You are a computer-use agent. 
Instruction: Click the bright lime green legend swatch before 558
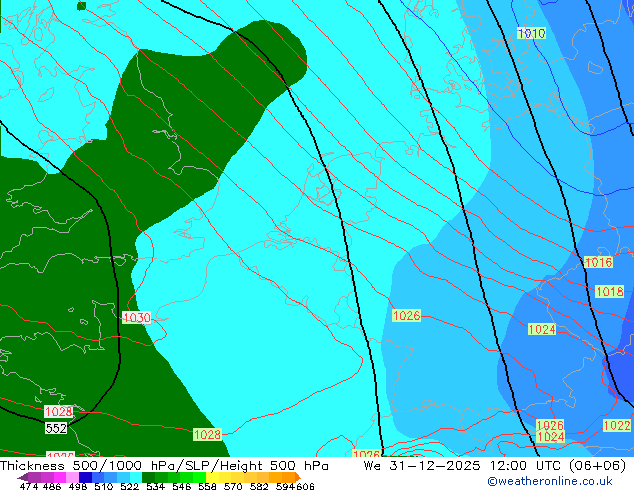point(197,477)
